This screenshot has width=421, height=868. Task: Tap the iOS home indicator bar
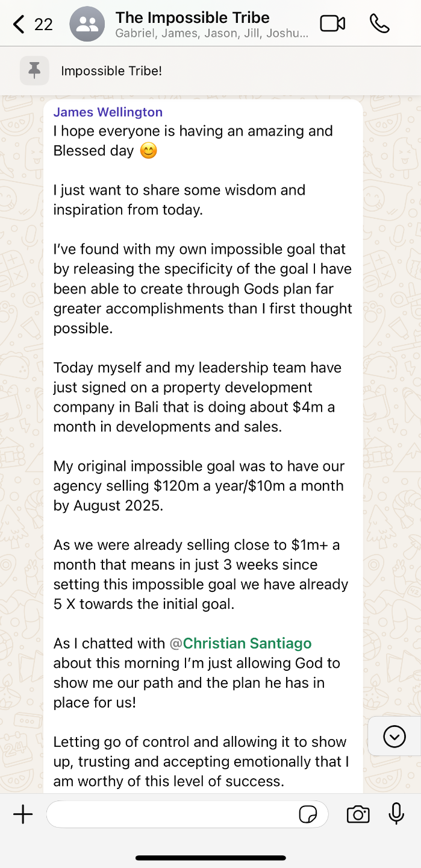pos(210,858)
